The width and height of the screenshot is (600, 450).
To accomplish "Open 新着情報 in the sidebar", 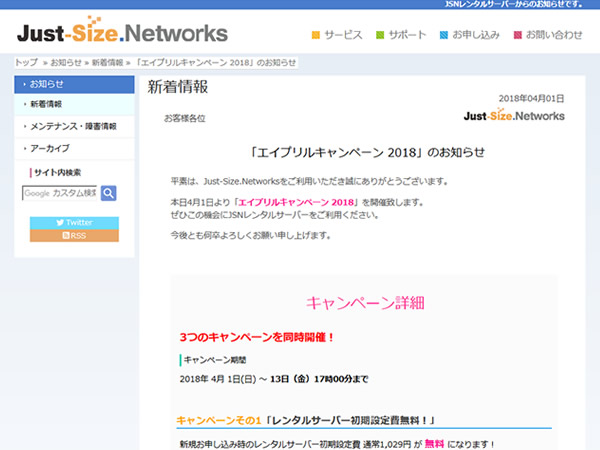I will [x=74, y=104].
